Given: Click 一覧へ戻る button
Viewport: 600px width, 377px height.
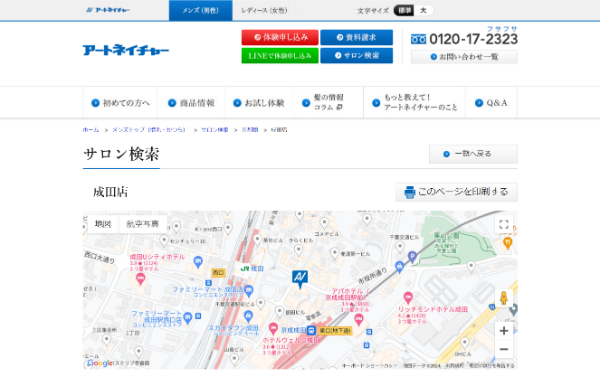Looking at the screenshot, I should [473, 154].
